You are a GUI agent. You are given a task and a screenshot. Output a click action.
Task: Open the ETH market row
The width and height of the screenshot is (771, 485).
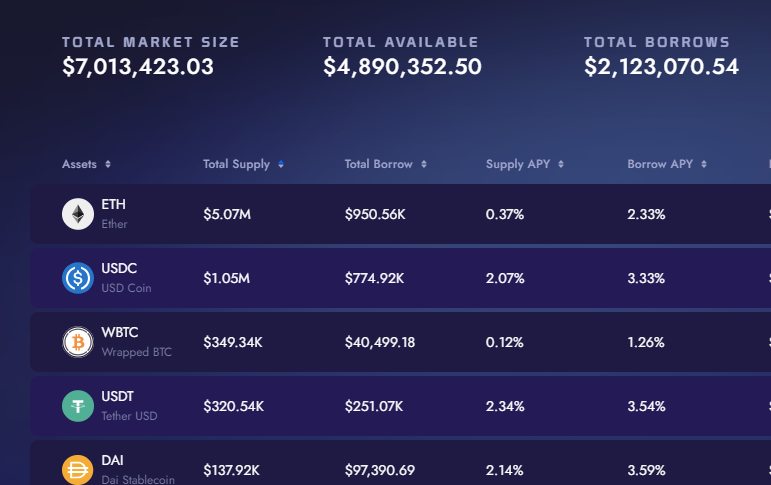pos(401,214)
